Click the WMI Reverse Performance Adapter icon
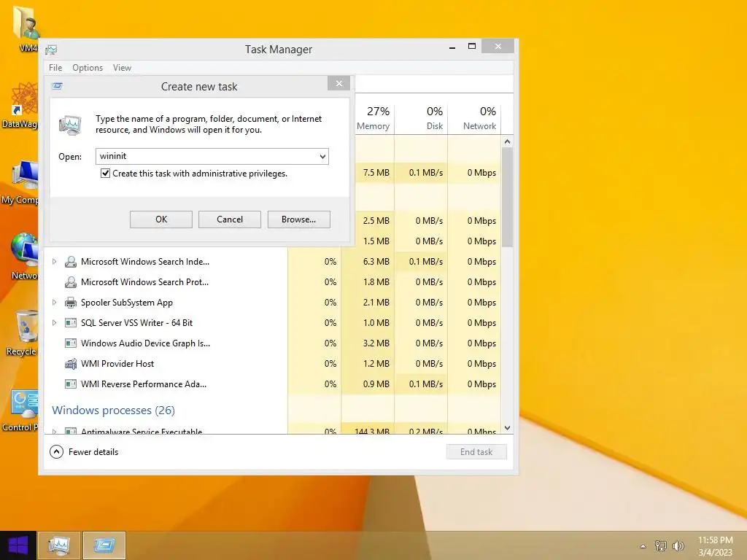The width and height of the screenshot is (747, 560). click(71, 384)
